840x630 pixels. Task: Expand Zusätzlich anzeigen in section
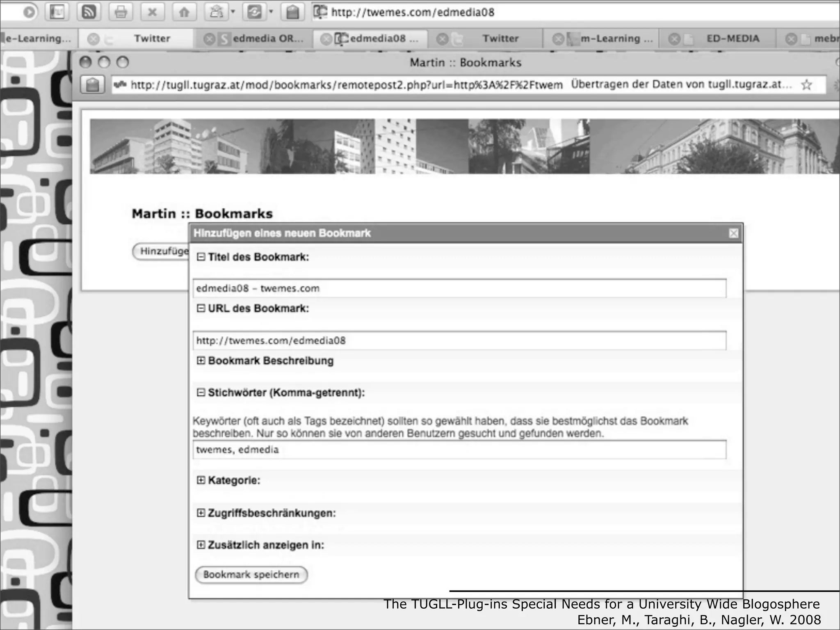coord(201,545)
